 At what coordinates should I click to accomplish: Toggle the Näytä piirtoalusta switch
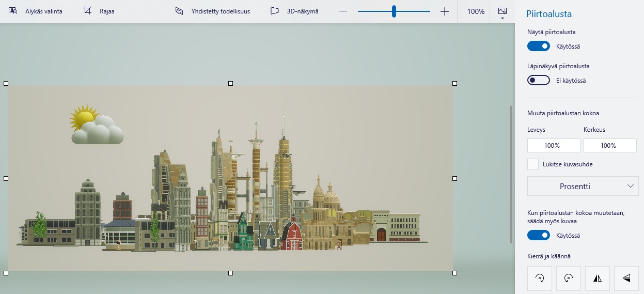(x=538, y=47)
